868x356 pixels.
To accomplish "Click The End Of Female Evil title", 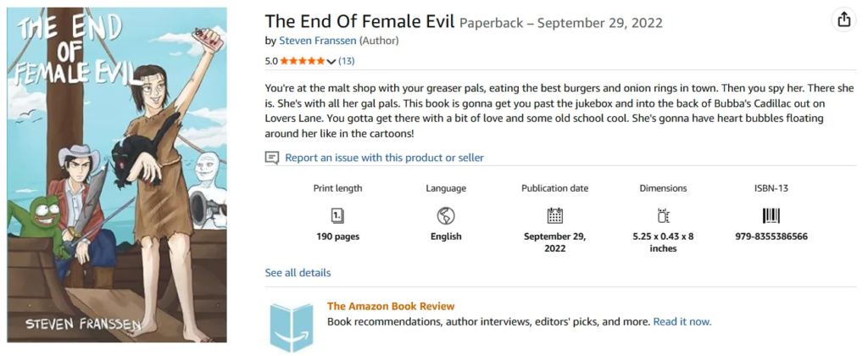I will [x=359, y=22].
